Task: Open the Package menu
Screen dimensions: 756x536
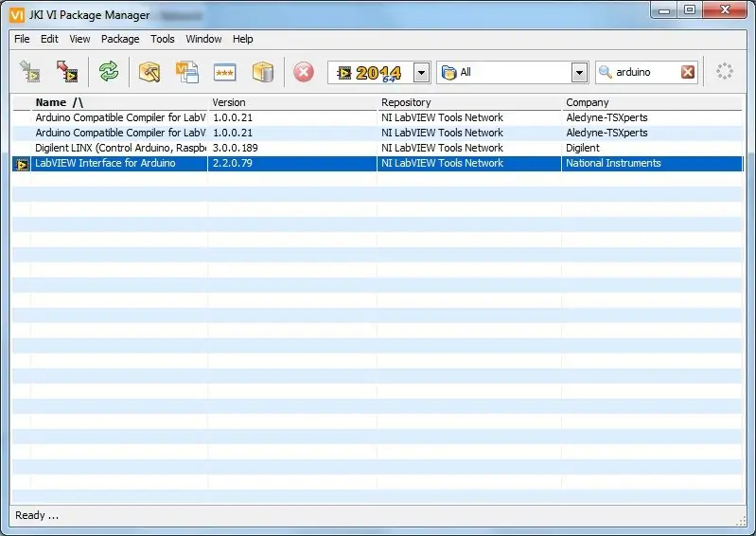Action: tap(120, 39)
